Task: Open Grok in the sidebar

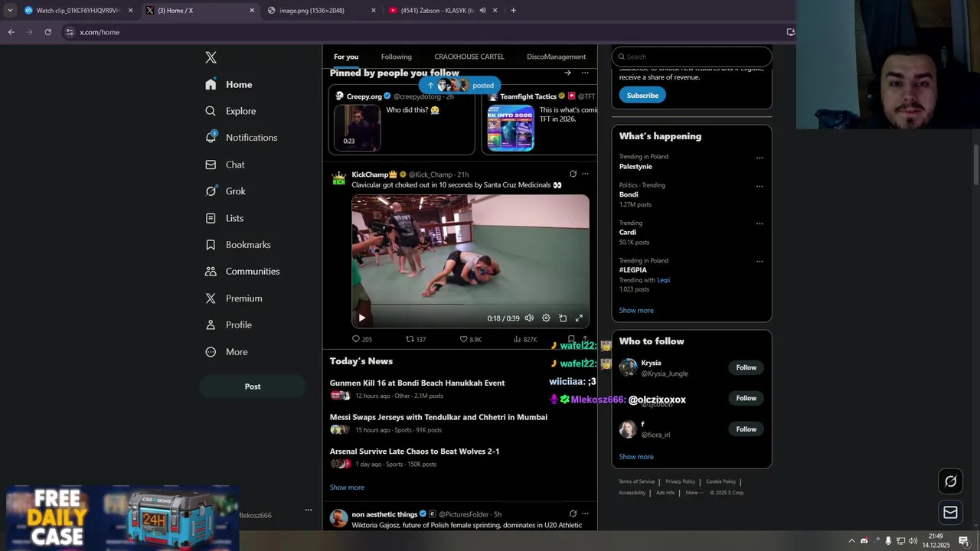Action: pos(225,191)
